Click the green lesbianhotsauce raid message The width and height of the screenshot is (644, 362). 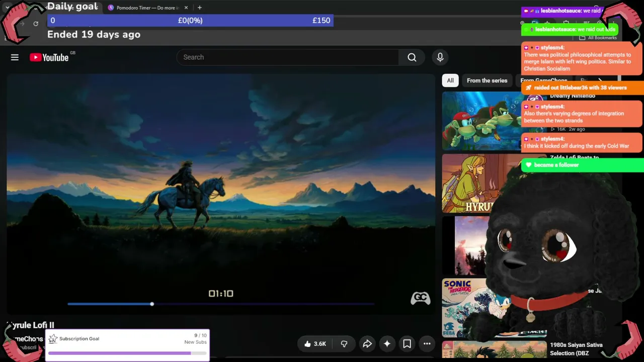pyautogui.click(x=570, y=29)
